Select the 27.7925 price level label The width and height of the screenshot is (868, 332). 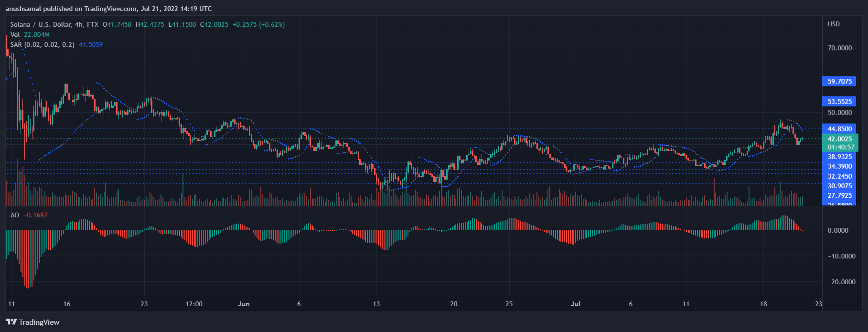(839, 195)
